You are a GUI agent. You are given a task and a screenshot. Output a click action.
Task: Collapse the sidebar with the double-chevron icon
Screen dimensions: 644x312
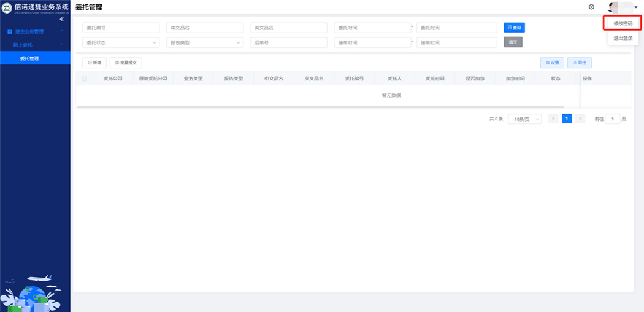pos(61,19)
